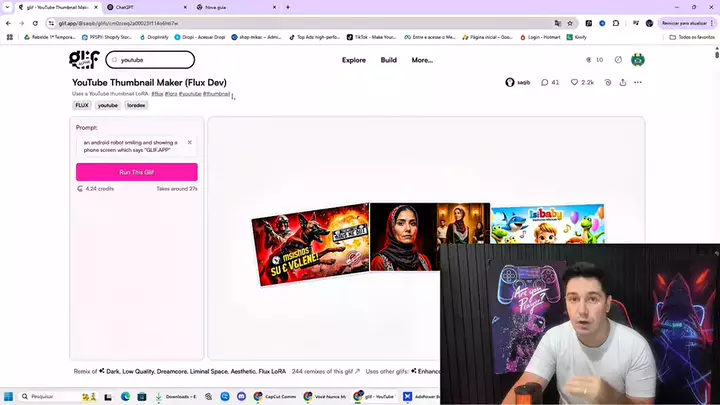Open the Windows Start menu
Screen dimensions: 720x405
coord(8,396)
